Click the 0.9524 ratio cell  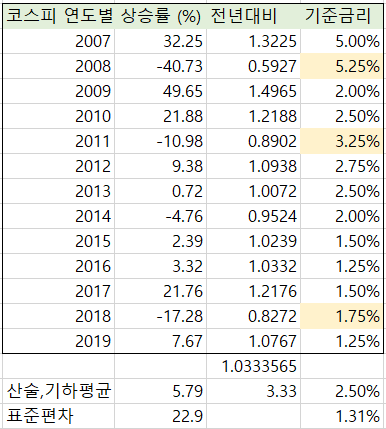coord(253,216)
